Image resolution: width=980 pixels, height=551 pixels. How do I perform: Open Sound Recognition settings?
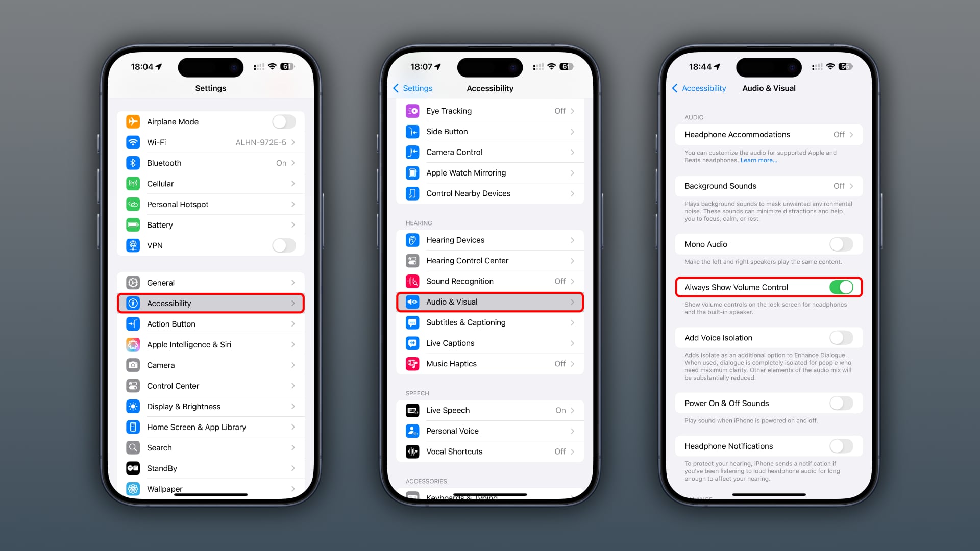[490, 281]
